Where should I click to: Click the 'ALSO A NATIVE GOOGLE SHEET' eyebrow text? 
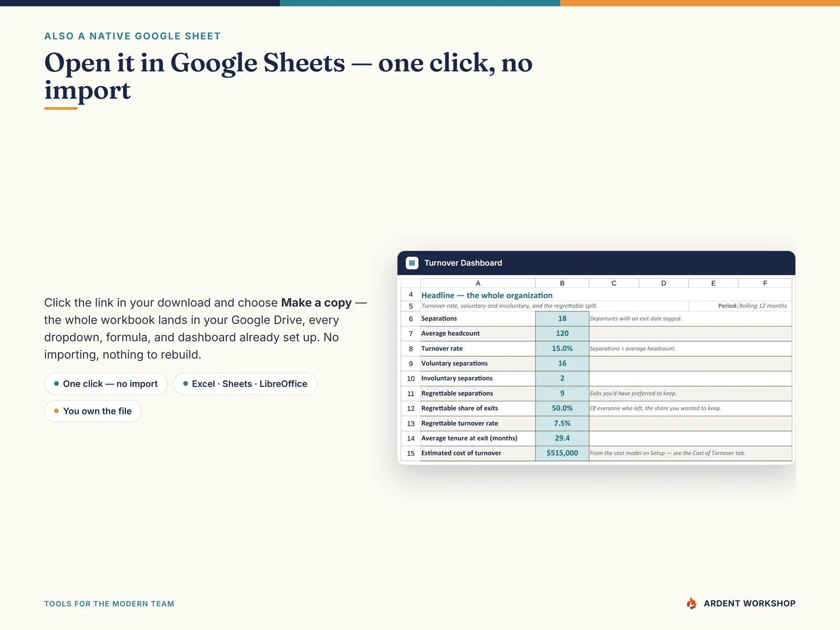(x=132, y=36)
